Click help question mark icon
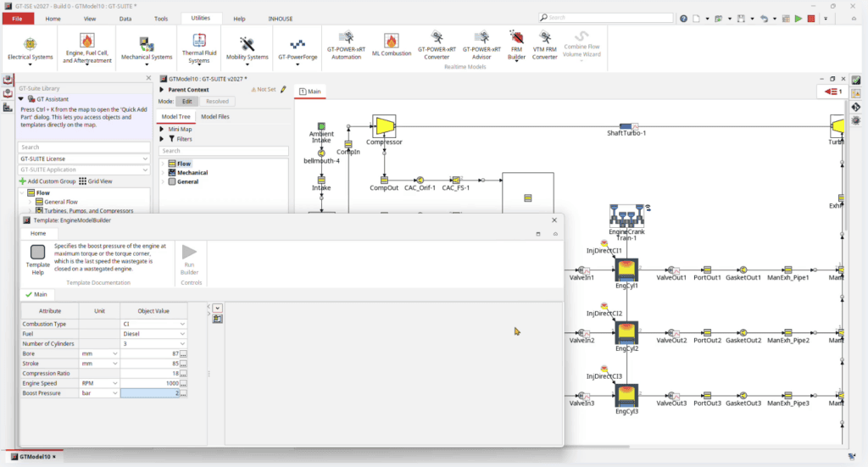Screen dimensions: 868x467 684,19
